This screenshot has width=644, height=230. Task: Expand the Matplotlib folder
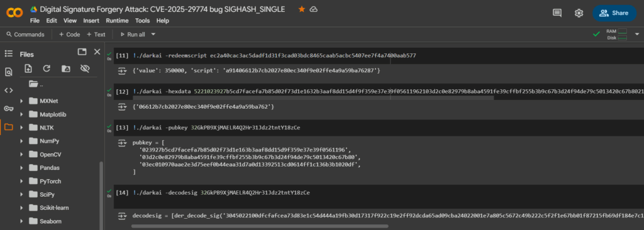click(x=21, y=114)
